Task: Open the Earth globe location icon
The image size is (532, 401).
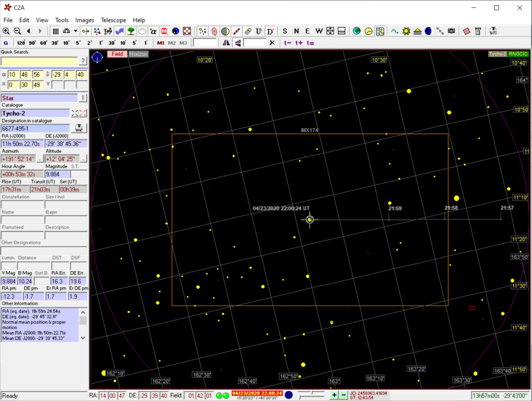Action: pyautogui.click(x=357, y=31)
